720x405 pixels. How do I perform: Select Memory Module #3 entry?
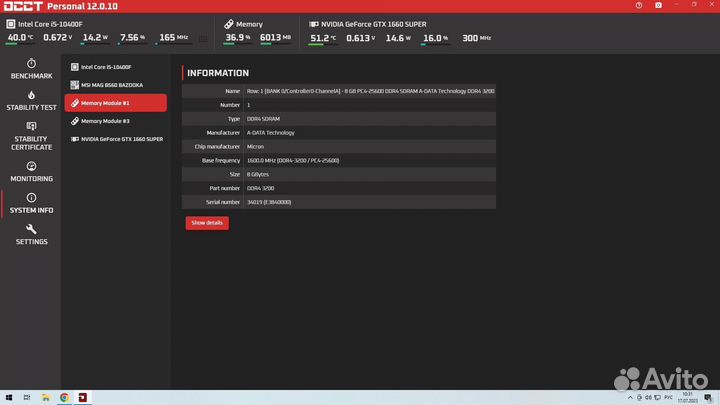coord(116,121)
